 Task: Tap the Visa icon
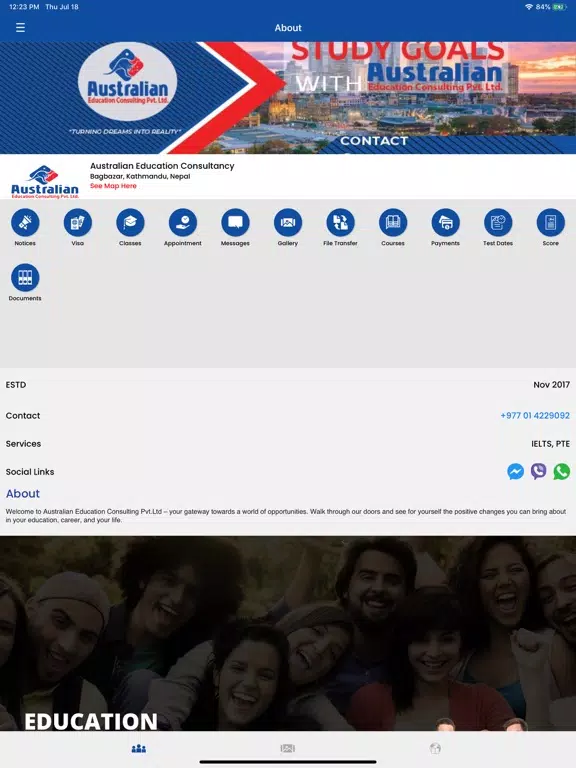click(x=77, y=222)
